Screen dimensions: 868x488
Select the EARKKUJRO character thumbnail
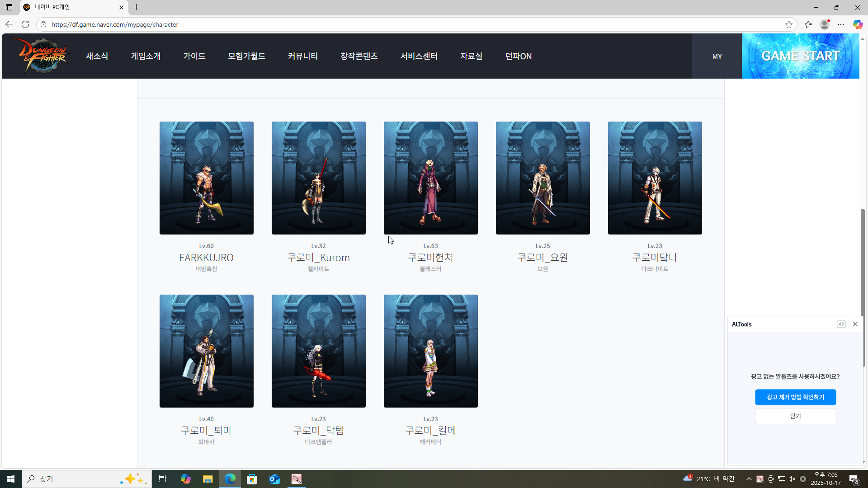[x=207, y=178]
